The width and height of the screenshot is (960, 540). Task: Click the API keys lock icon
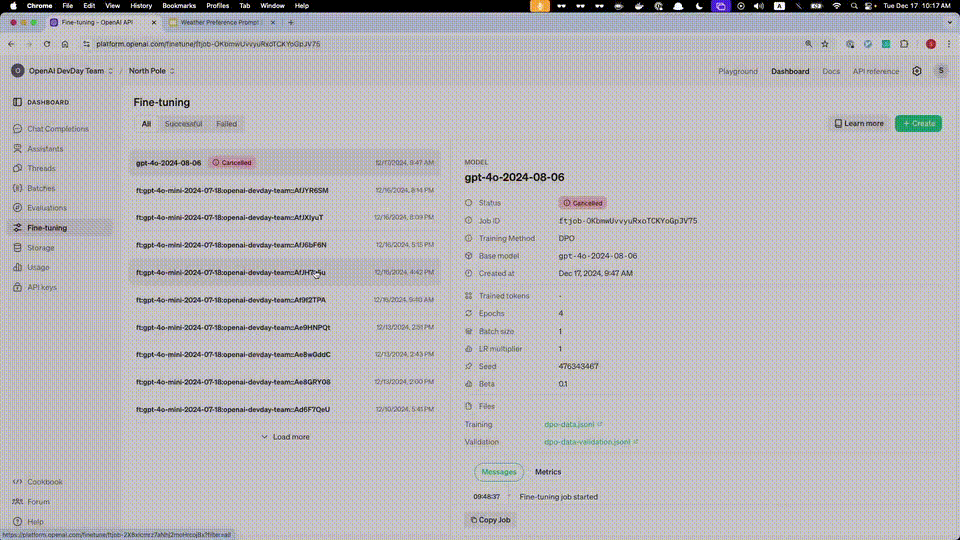[x=17, y=287]
